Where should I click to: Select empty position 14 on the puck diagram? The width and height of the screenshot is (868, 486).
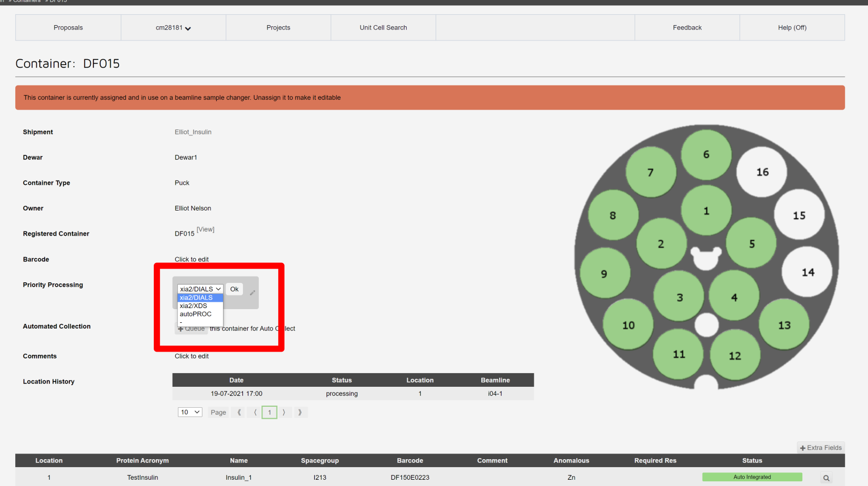[x=808, y=272]
